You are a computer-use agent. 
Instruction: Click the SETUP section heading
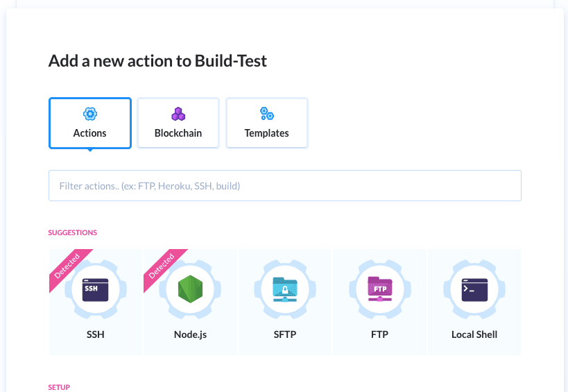[x=59, y=387]
